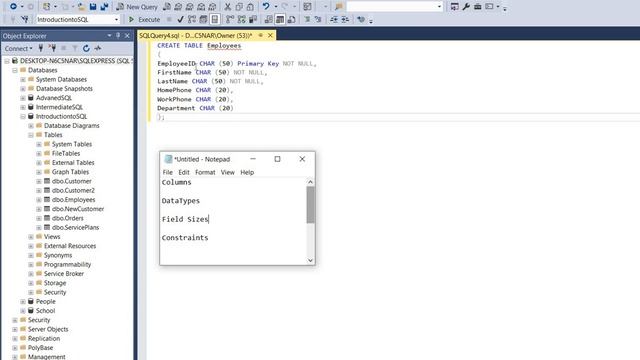Image resolution: width=640 pixels, height=360 pixels.
Task: Click the display estimated execution plan icon
Action: tap(192, 19)
